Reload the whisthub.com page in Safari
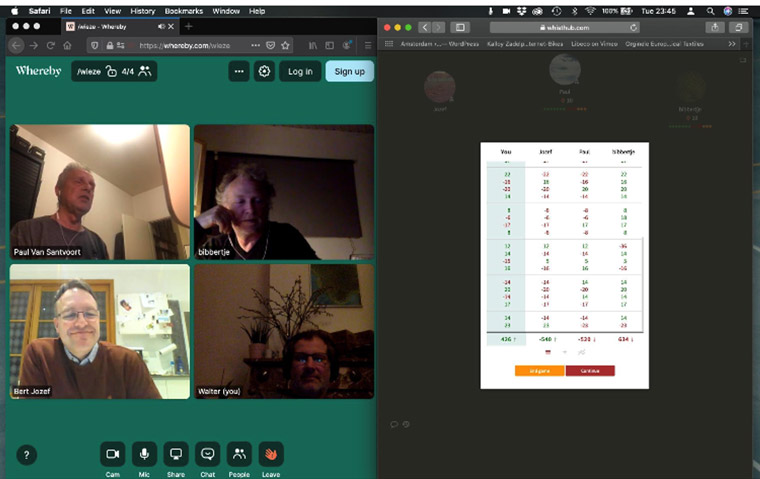Screen dimensions: 760x479 point(633,28)
